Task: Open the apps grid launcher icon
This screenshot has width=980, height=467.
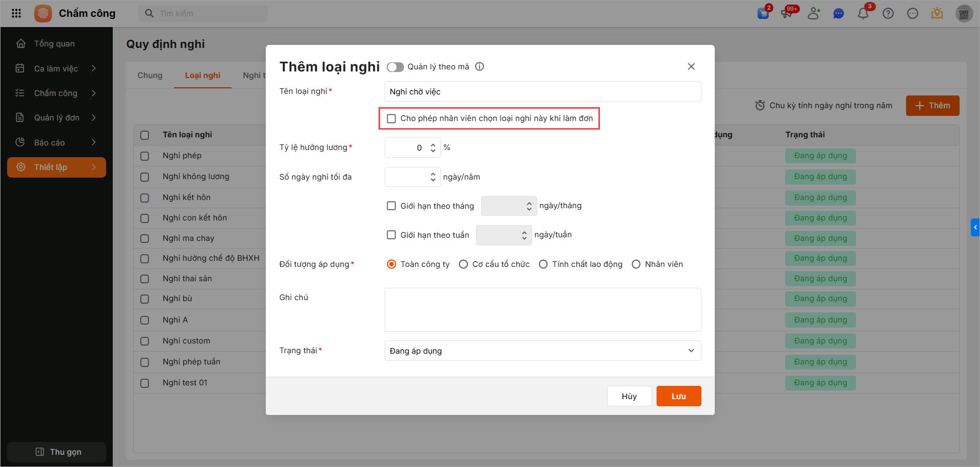Action: 16,13
